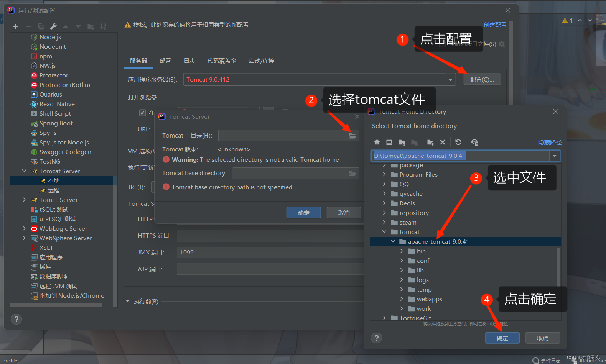The image size is (606, 364).
Task: Click 取消 in Tomcat Home Directory dialog
Action: tap(543, 338)
